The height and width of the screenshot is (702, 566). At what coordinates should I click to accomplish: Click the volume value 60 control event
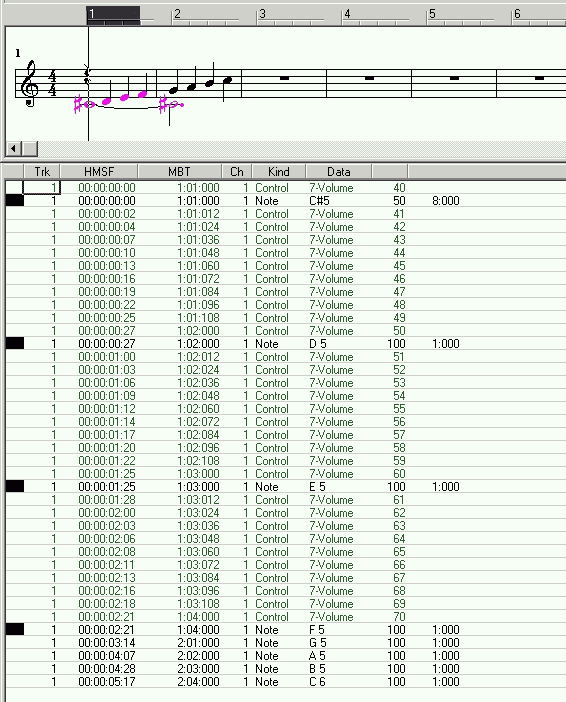tap(399, 473)
